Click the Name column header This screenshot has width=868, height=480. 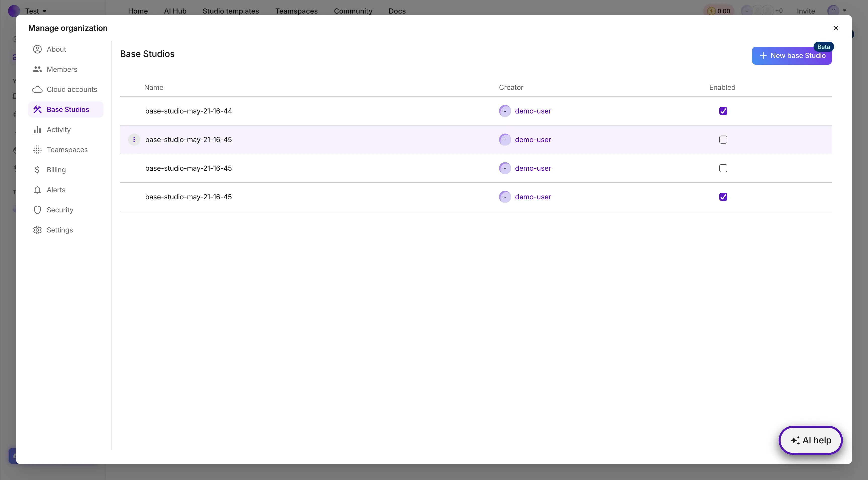pos(154,88)
